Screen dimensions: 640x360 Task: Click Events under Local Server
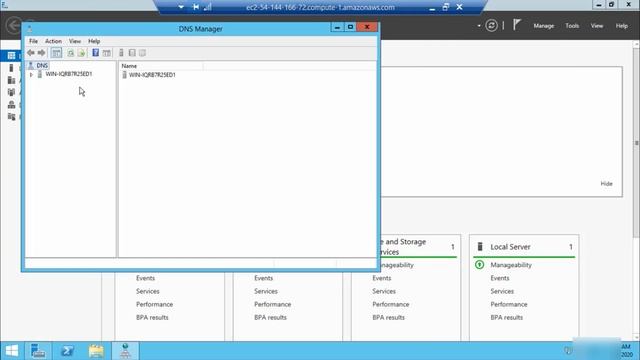coord(500,278)
